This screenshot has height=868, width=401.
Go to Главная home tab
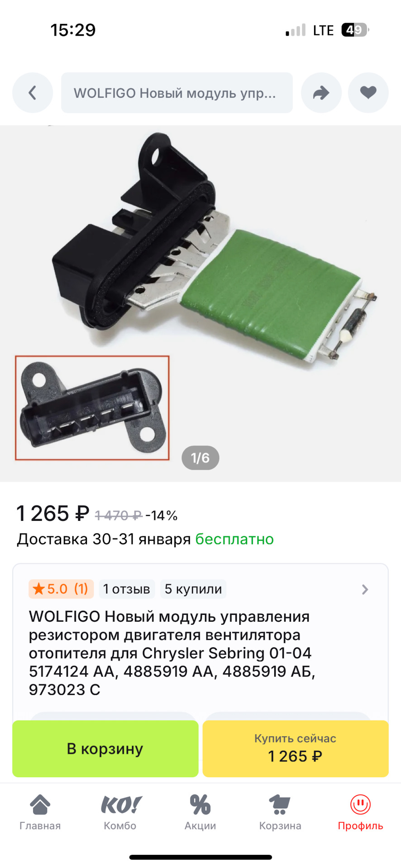[40, 812]
